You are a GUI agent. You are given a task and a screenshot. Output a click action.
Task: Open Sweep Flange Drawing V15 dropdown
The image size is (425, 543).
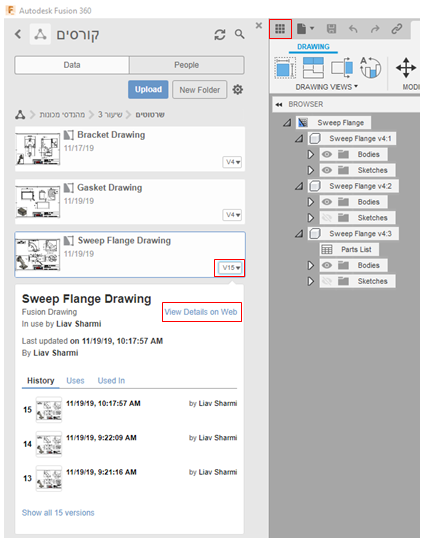pyautogui.click(x=230, y=268)
